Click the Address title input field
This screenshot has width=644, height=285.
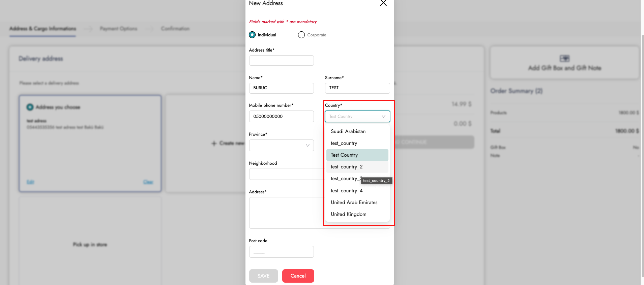(281, 61)
